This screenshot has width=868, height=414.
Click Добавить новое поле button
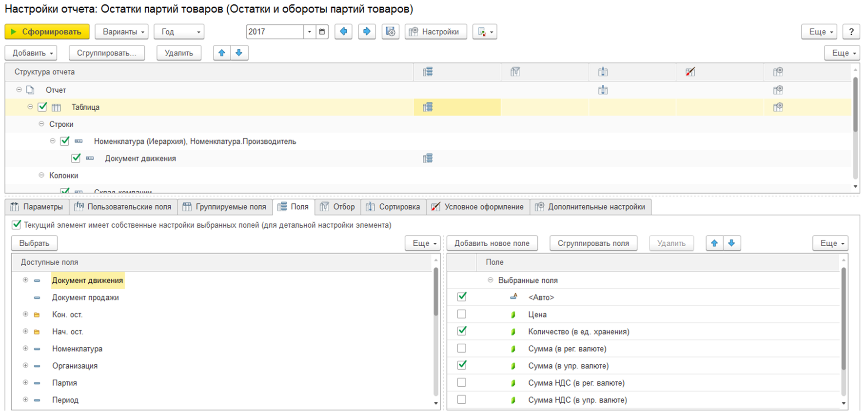(x=492, y=243)
